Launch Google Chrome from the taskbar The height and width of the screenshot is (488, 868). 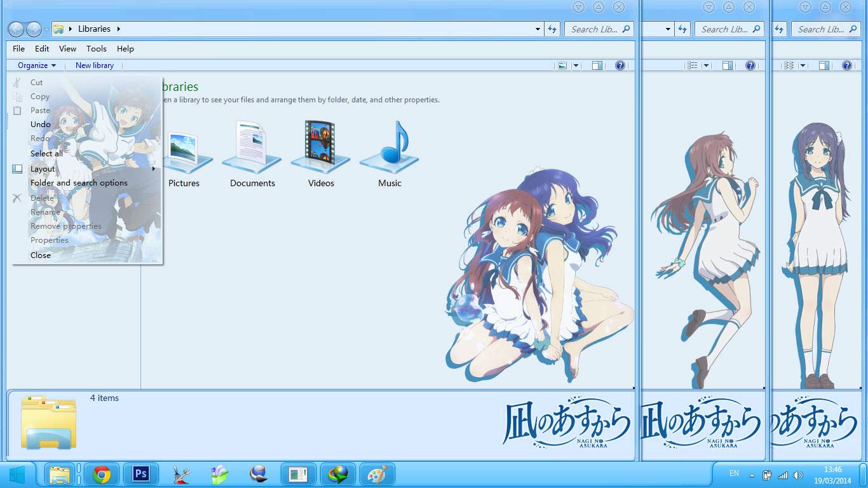point(101,474)
